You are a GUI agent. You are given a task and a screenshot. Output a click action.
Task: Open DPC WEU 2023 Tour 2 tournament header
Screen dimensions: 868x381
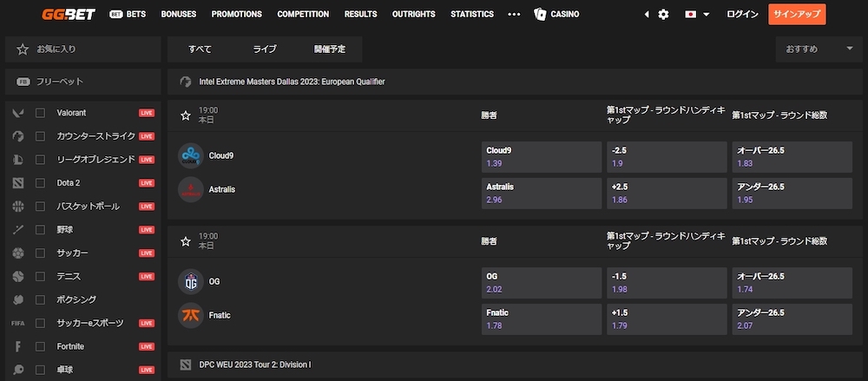pyautogui.click(x=515, y=365)
